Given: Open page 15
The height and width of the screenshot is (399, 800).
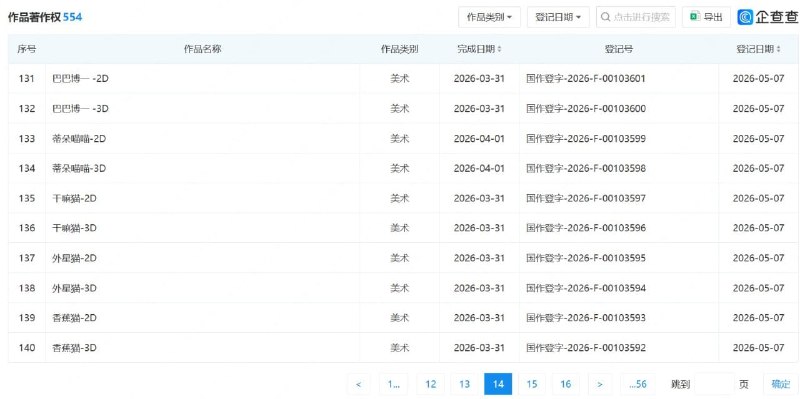Looking at the screenshot, I should 532,384.
